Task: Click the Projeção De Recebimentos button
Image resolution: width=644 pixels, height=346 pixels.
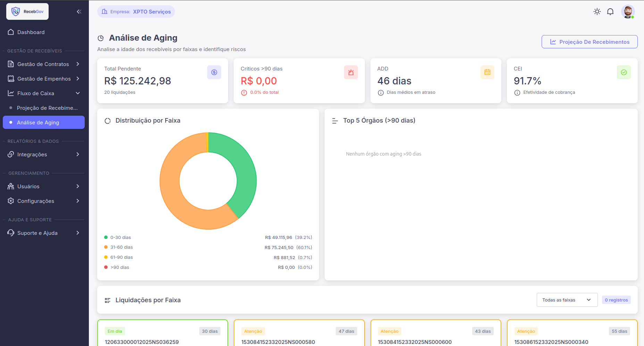Action: (589, 42)
